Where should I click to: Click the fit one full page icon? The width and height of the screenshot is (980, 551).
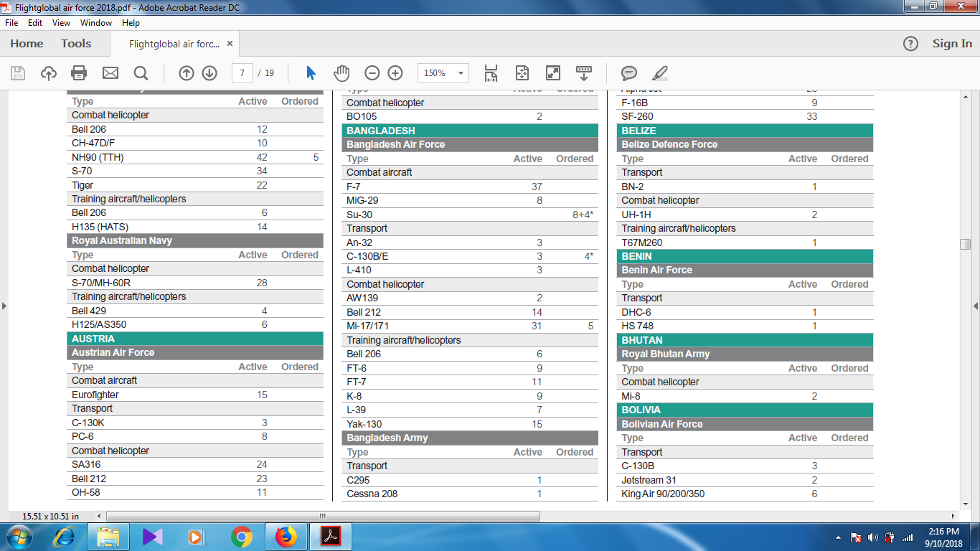tap(522, 73)
